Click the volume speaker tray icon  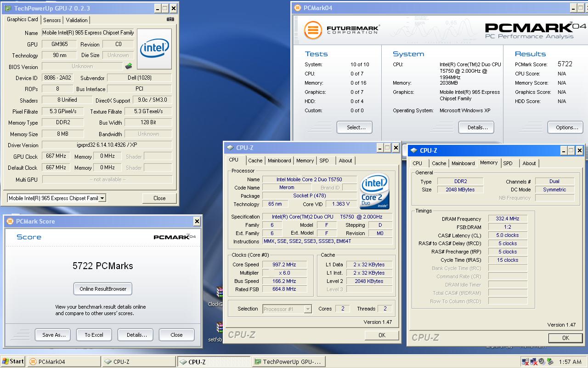click(x=541, y=362)
